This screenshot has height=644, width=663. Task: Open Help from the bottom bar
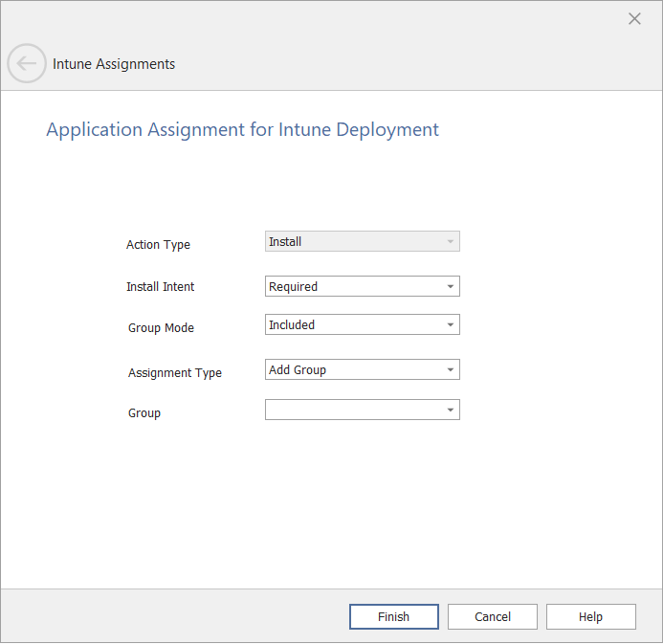(x=590, y=617)
